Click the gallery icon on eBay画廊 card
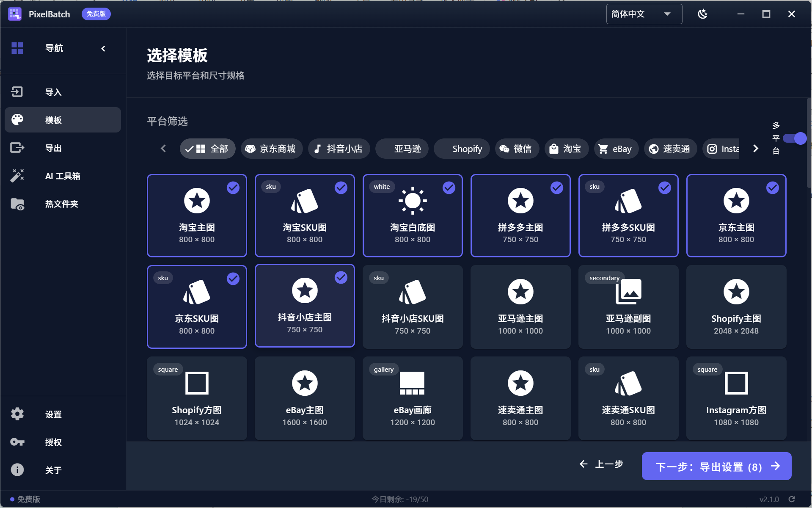Screen dimensions: 812x508 coord(413,383)
